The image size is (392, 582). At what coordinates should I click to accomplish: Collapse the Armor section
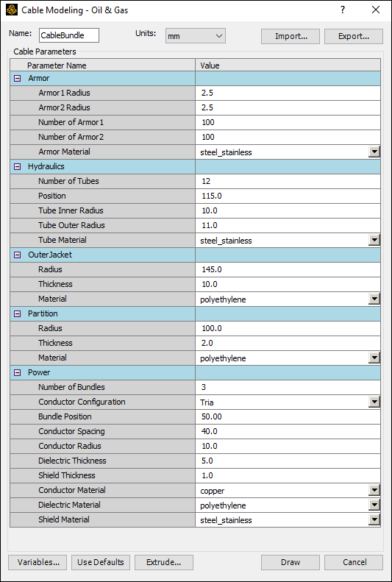pos(17,78)
